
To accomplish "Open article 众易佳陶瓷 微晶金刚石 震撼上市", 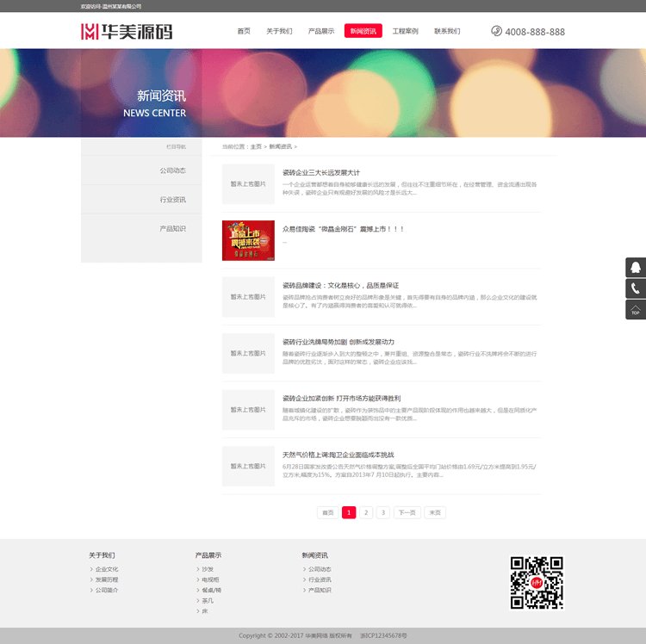I will [x=343, y=229].
